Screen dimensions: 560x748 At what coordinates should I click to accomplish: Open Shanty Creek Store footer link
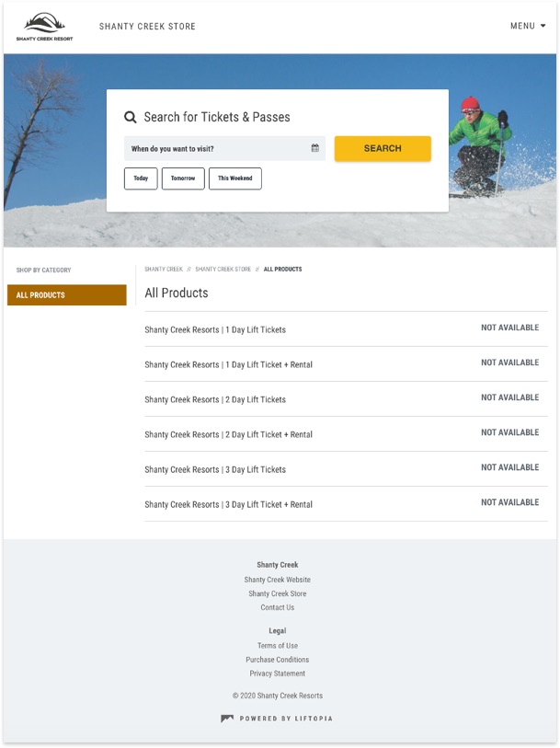tap(278, 593)
